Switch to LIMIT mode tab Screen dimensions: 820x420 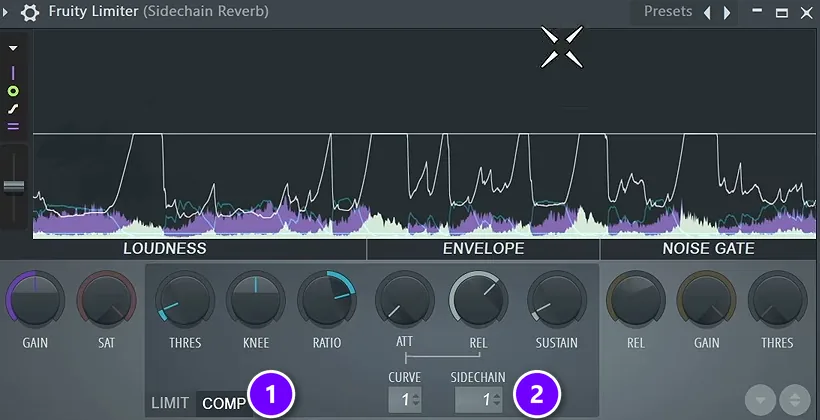point(170,403)
